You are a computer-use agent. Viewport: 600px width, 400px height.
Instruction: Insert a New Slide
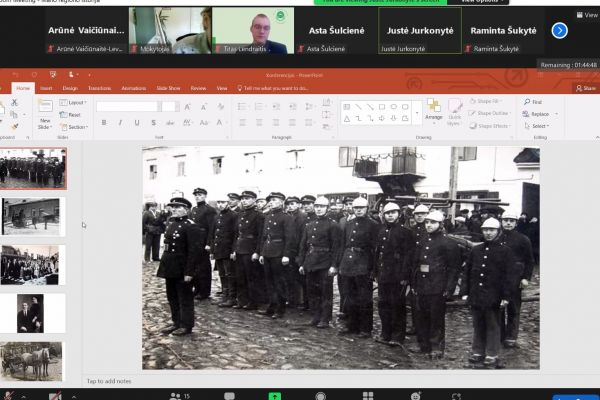click(x=45, y=114)
